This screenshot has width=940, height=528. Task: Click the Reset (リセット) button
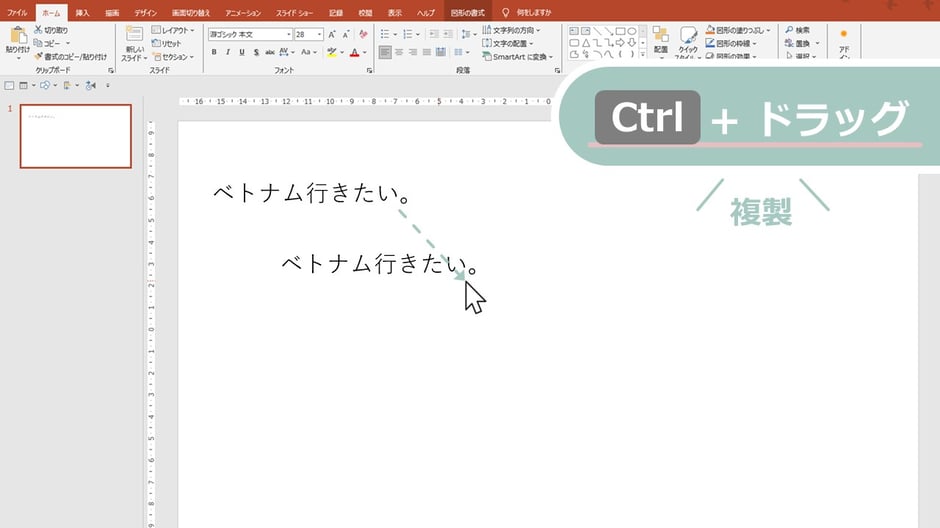[x=170, y=44]
